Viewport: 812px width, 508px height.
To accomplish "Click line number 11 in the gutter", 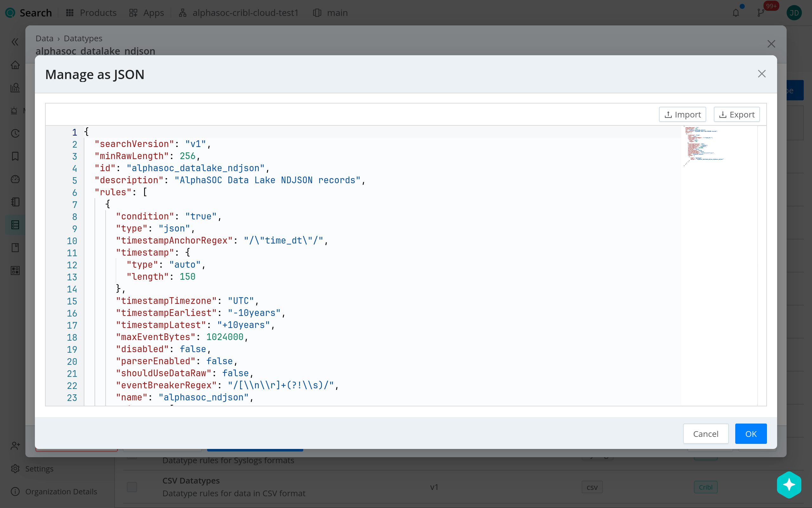I will tap(72, 253).
